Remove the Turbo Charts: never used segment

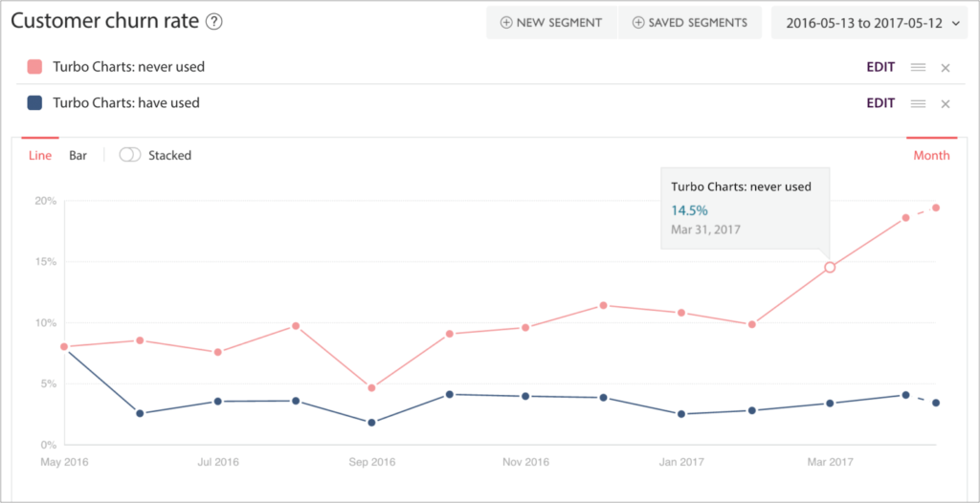coord(946,68)
